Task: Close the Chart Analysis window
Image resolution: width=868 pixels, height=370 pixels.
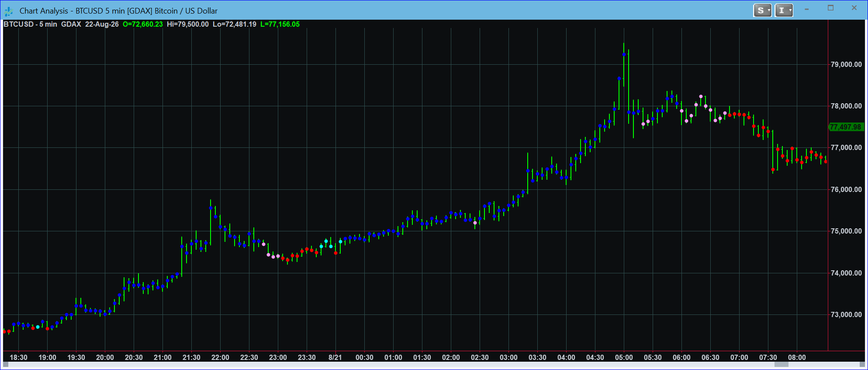Action: (854, 8)
